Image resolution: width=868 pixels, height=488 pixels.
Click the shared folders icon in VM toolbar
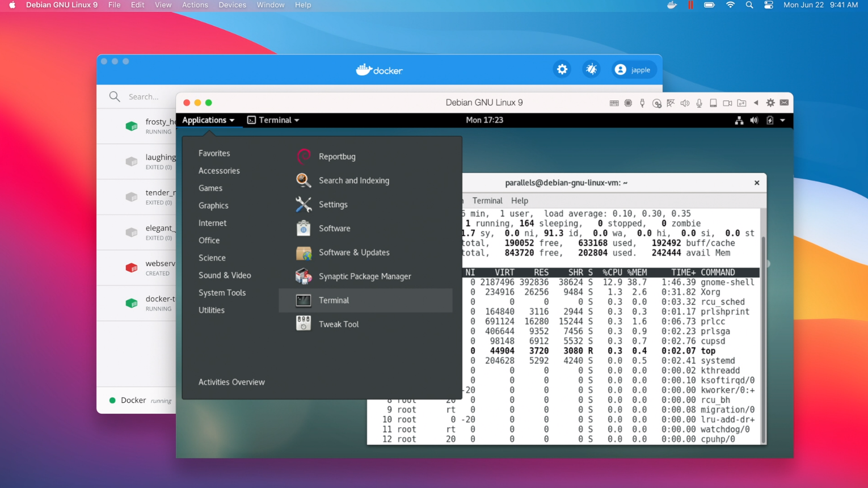coord(741,103)
